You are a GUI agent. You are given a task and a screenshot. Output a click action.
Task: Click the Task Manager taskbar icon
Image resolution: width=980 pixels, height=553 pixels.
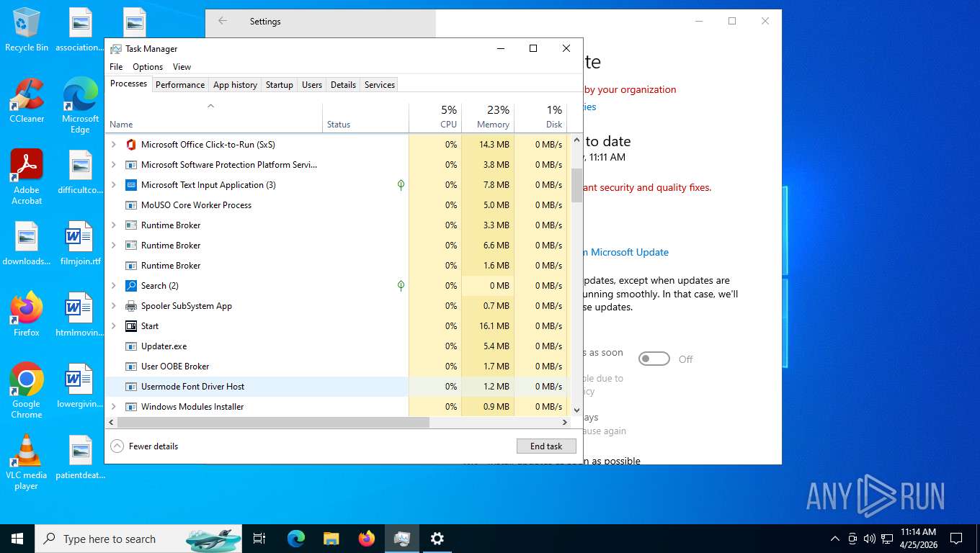(402, 539)
